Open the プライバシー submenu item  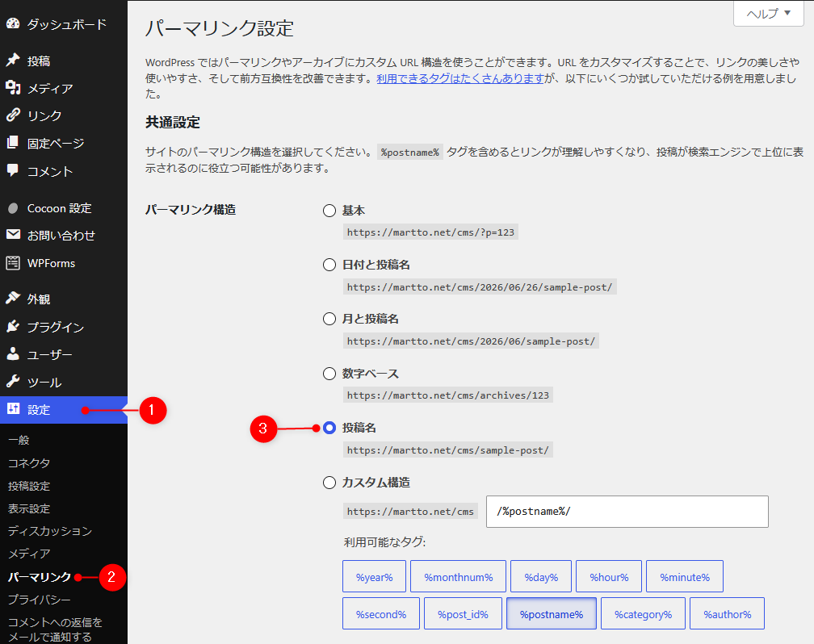point(40,600)
